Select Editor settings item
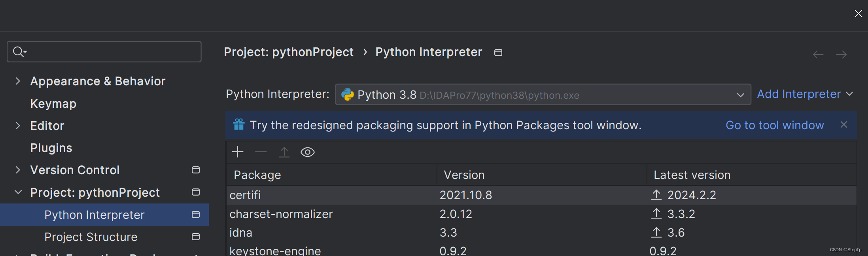The image size is (868, 256). 47,126
